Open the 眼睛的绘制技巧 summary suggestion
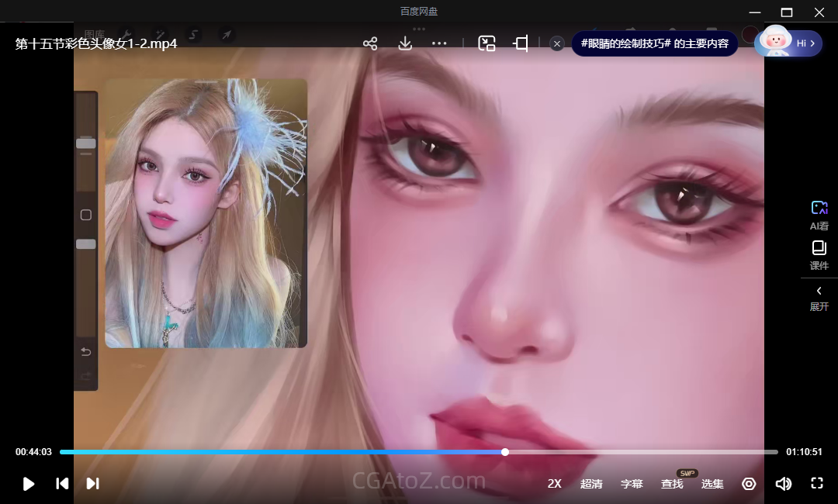This screenshot has width=838, height=504. pyautogui.click(x=654, y=43)
